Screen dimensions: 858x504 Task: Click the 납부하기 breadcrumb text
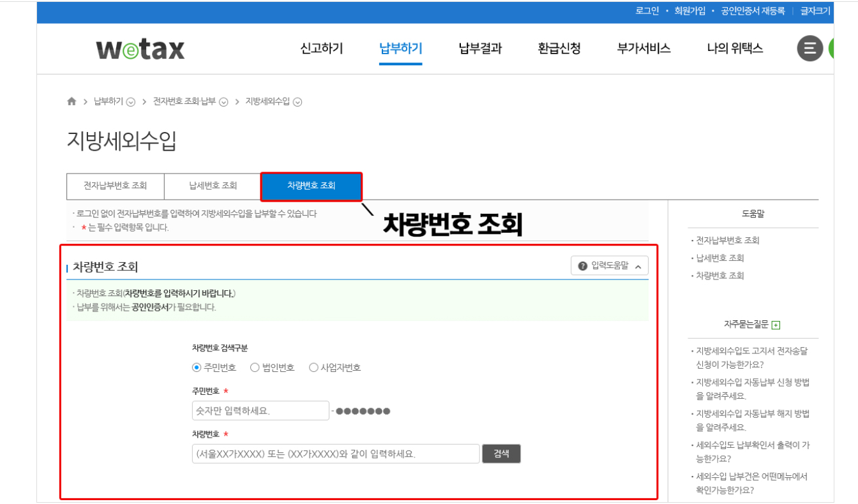click(109, 101)
